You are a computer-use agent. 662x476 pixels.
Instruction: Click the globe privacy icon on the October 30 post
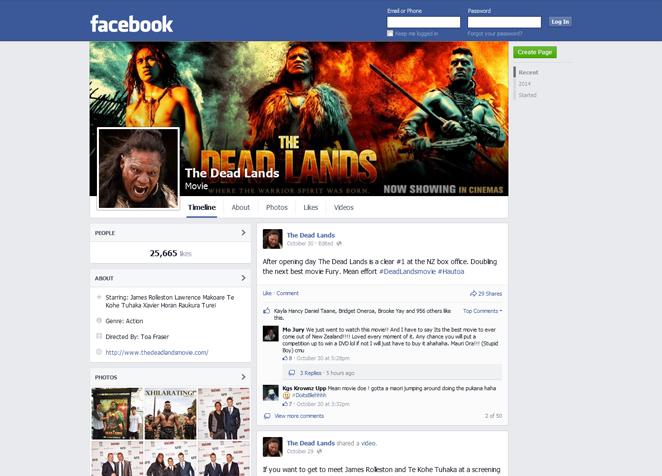pos(339,243)
